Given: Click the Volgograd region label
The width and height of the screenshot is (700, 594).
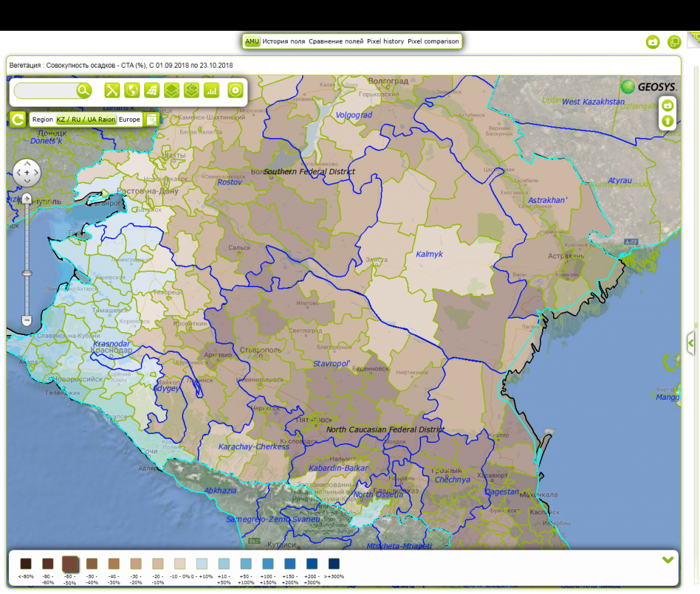Looking at the screenshot, I should tap(353, 115).
